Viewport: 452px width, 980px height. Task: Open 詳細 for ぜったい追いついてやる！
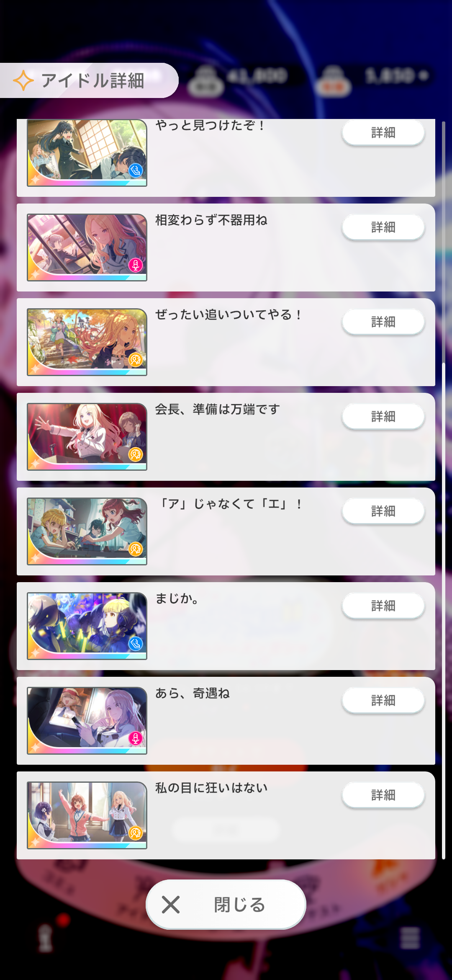click(x=383, y=322)
